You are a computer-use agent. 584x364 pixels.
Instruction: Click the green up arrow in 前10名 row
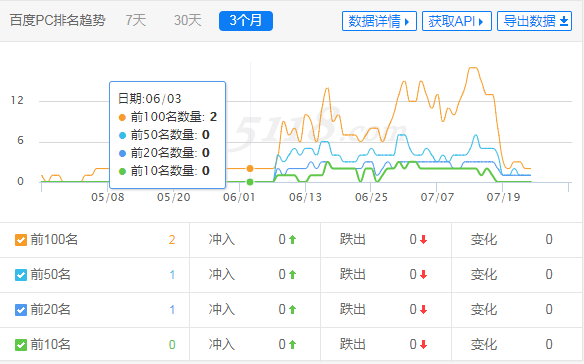[x=292, y=345]
